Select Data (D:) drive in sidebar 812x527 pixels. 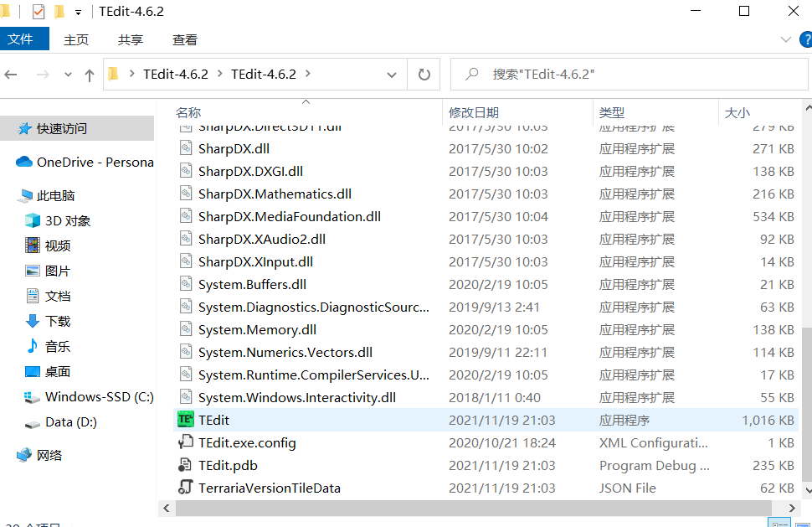[70, 421]
